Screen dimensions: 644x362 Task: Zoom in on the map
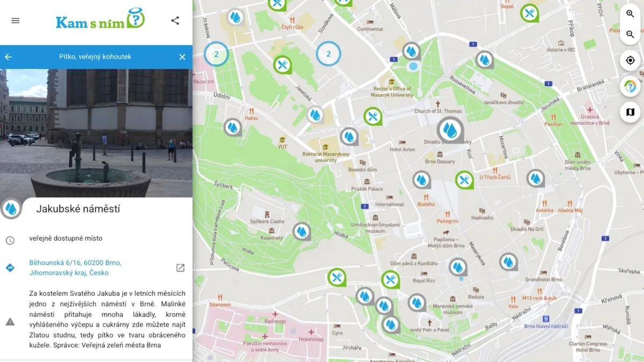point(631,14)
